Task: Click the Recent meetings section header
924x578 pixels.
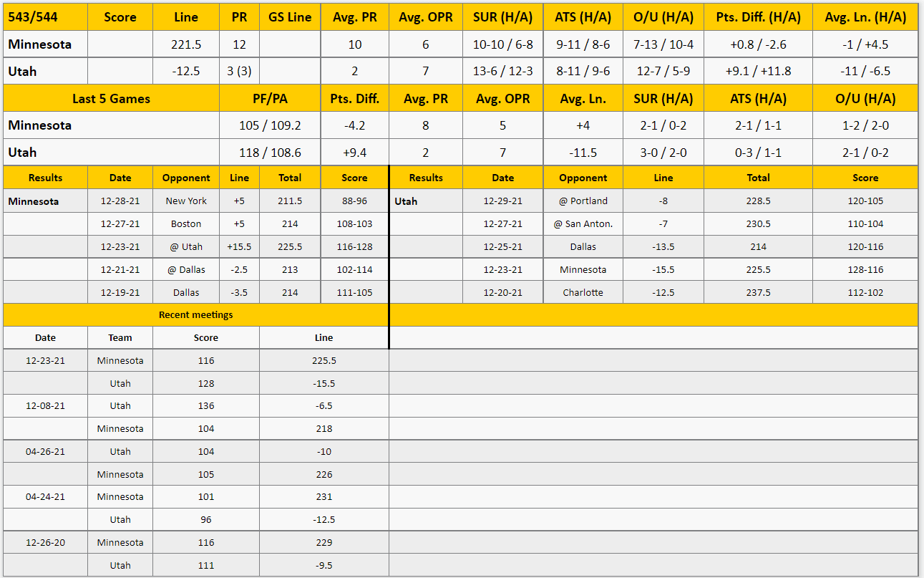Action: [196, 315]
